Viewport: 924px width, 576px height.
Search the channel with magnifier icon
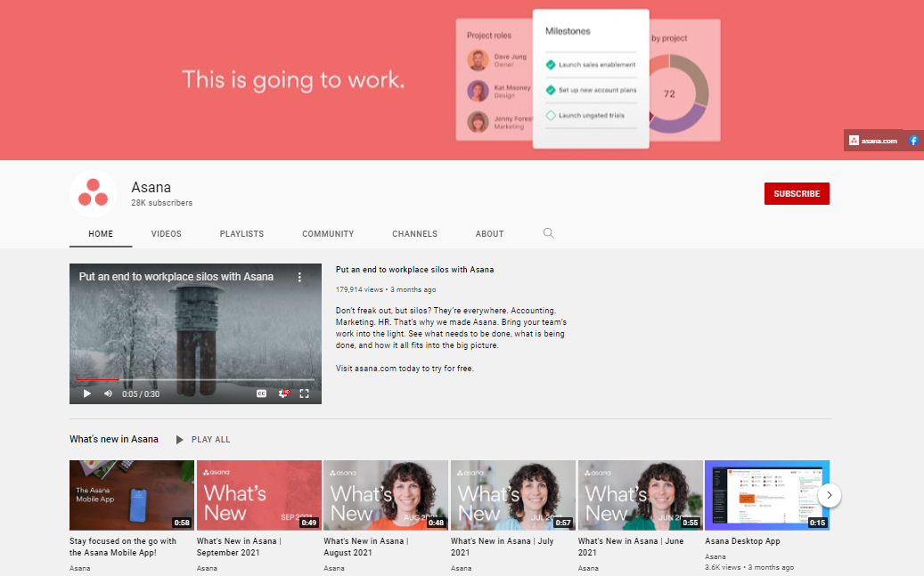548,233
